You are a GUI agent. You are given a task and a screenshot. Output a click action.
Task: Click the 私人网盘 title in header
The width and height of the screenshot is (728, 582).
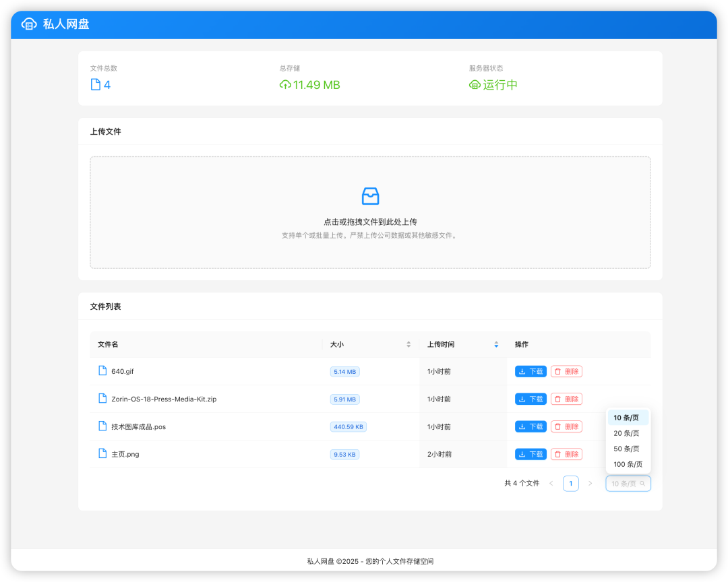66,24
